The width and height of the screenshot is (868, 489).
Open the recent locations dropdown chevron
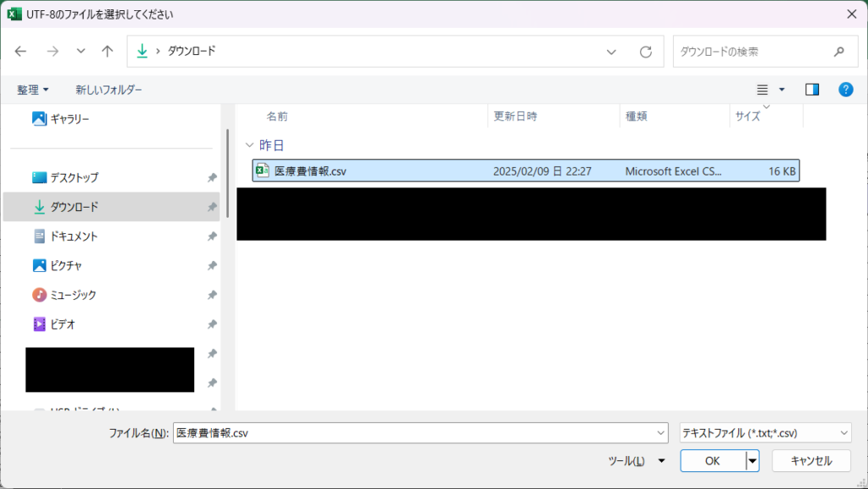click(81, 51)
